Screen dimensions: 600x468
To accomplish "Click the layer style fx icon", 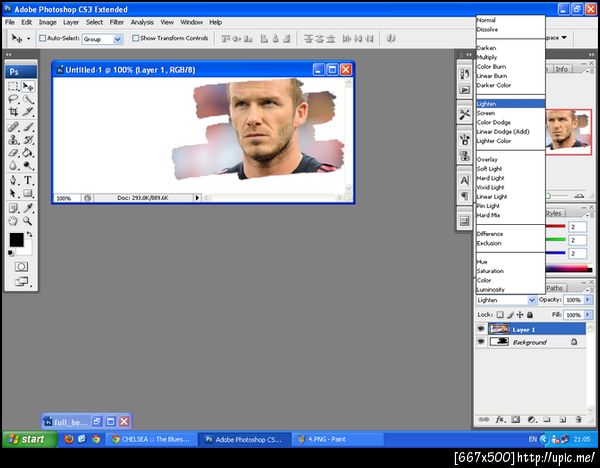I will [x=501, y=420].
